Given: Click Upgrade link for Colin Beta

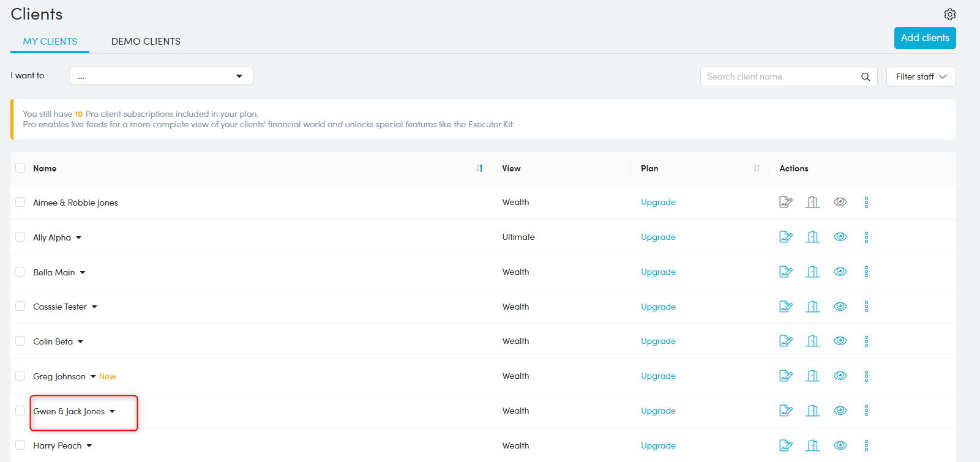Looking at the screenshot, I should pyautogui.click(x=658, y=341).
